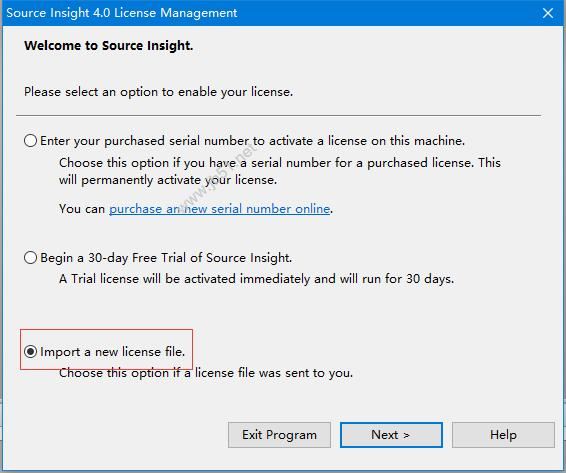Open the Help button
566x473 pixels.
[x=503, y=435]
